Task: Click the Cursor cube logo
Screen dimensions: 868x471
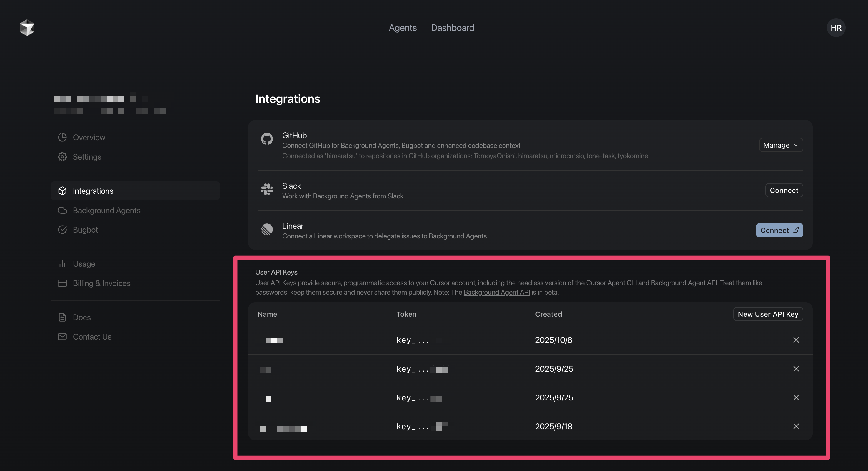Action: [27, 28]
